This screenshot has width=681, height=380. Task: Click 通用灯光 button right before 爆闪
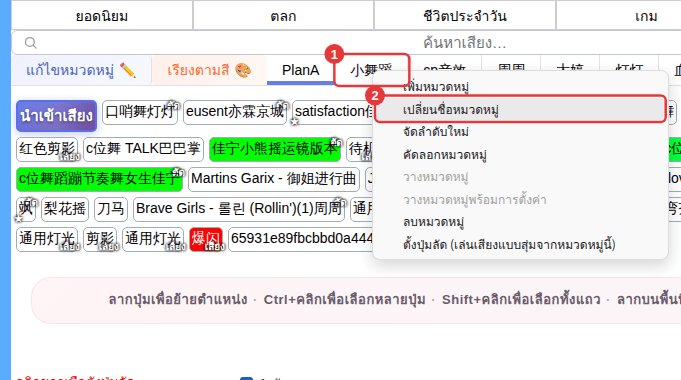pos(153,239)
